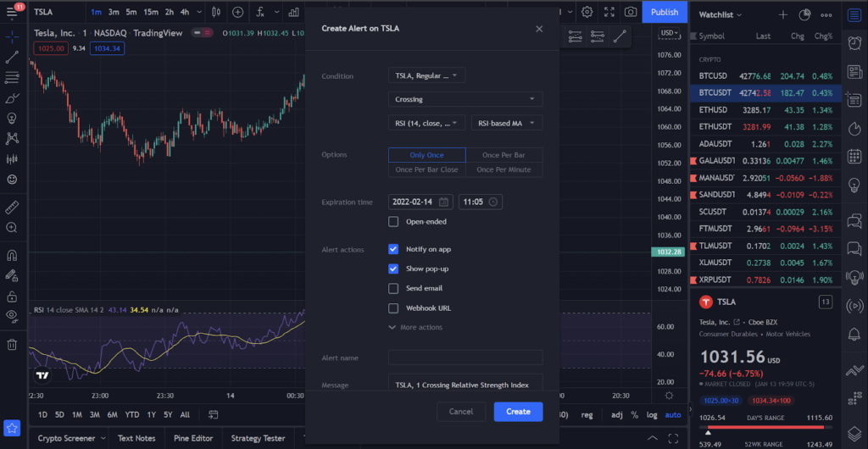868x449 pixels.
Task: Take a chart snapshot with camera
Action: click(x=631, y=12)
